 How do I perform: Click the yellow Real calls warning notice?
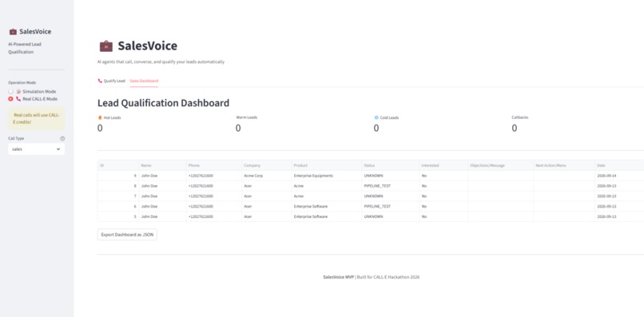pyautogui.click(x=36, y=119)
